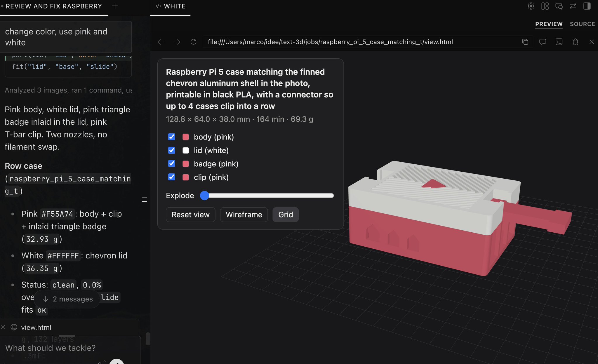Screen dimensions: 598x364
Task: Toggle the right sidebar panel icon
Action: point(587,6)
